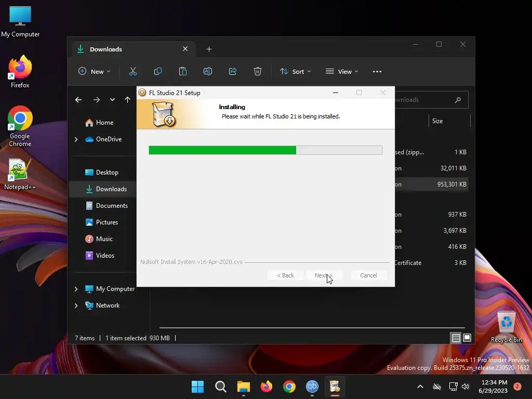Go up one folder level arrow
The width and height of the screenshot is (532, 399).
pos(127,100)
